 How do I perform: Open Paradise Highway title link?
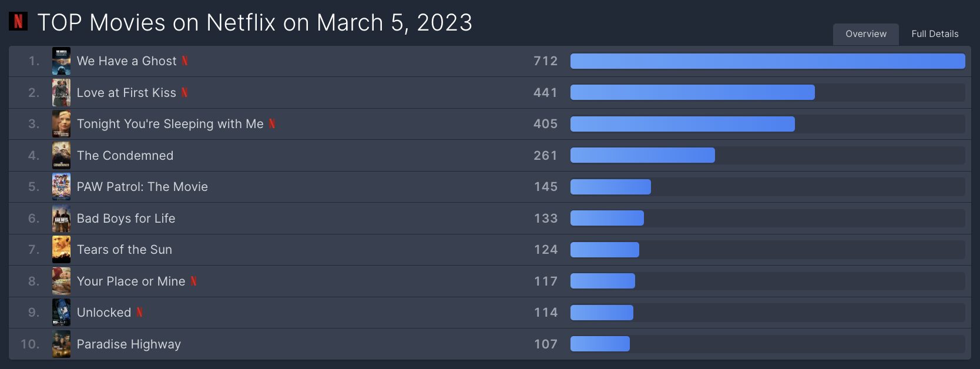point(129,344)
